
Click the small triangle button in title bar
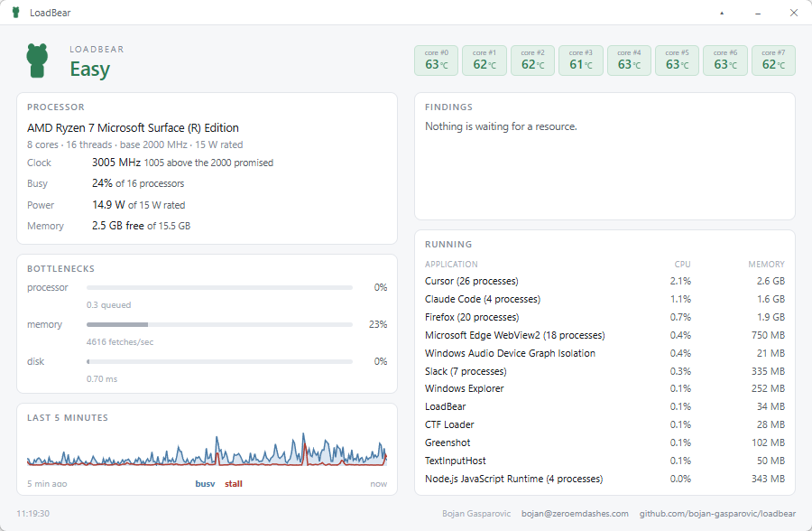[722, 13]
